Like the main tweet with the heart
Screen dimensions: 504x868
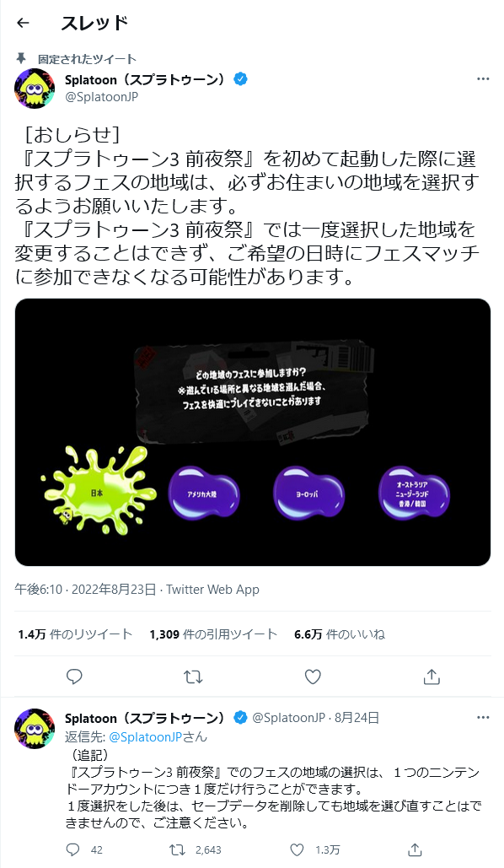pyautogui.click(x=313, y=677)
